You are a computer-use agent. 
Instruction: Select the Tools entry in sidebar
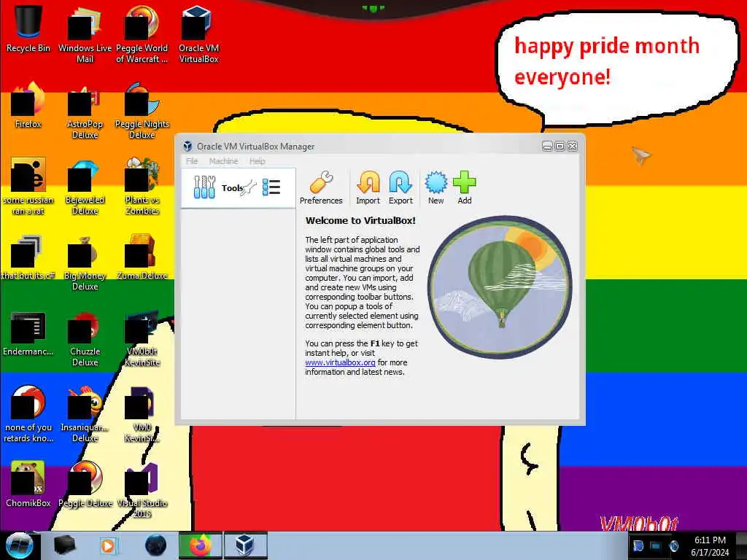pyautogui.click(x=239, y=187)
